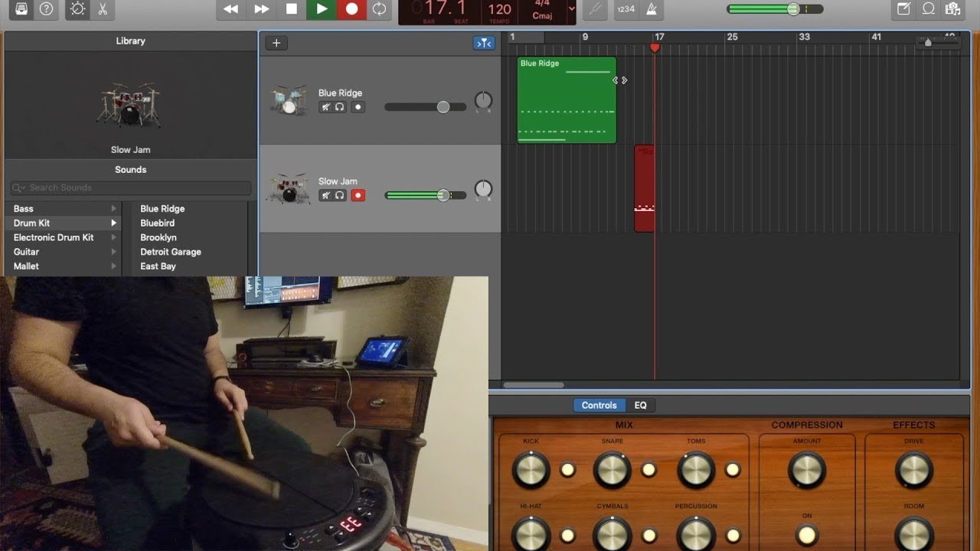Open the Apple Loops browser icon
The height and width of the screenshot is (551, 980).
[x=929, y=9]
